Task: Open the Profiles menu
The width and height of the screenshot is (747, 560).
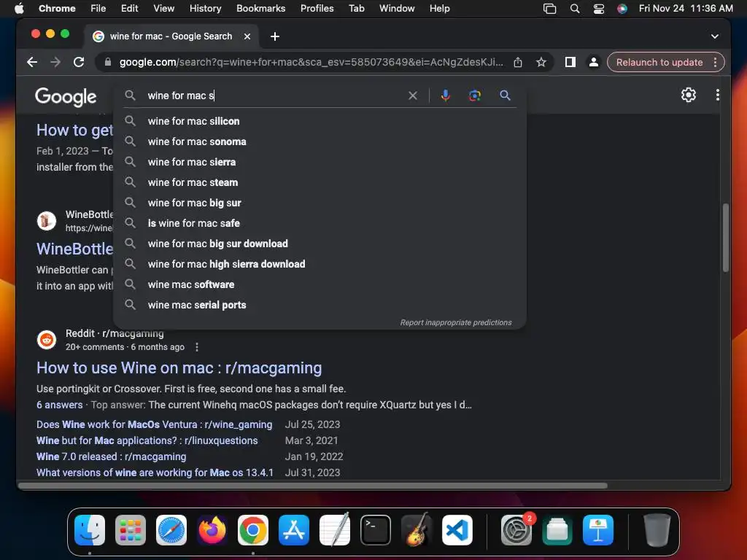Action: (317, 9)
